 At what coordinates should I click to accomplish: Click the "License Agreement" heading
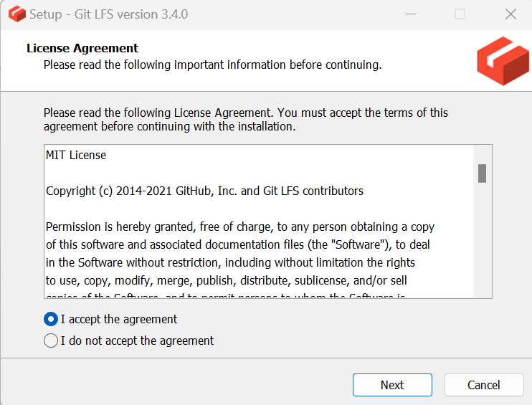tap(82, 48)
